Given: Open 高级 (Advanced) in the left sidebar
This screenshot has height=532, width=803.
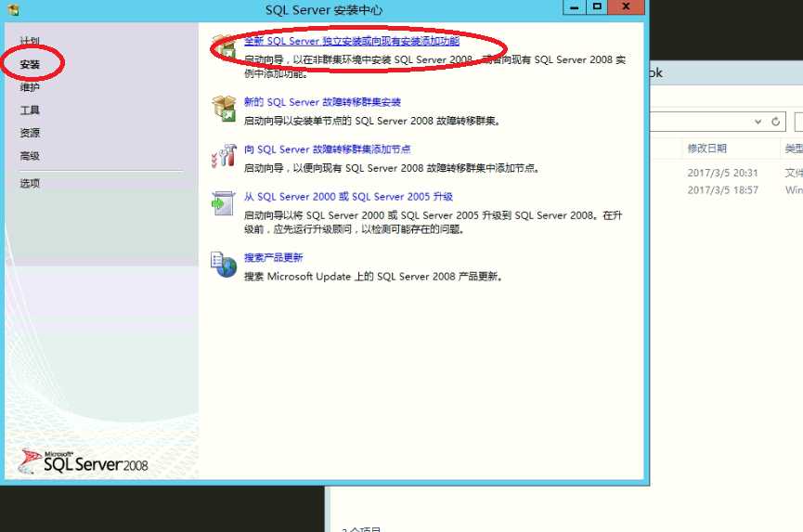Looking at the screenshot, I should click(30, 156).
